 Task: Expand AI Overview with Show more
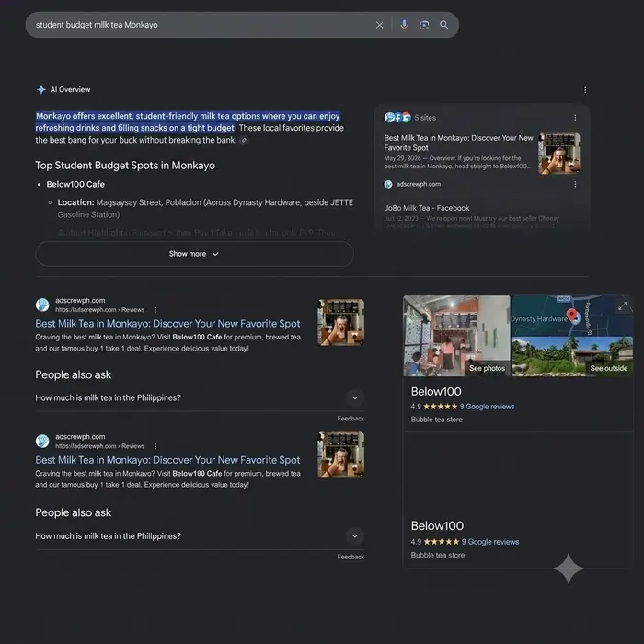pos(194,254)
